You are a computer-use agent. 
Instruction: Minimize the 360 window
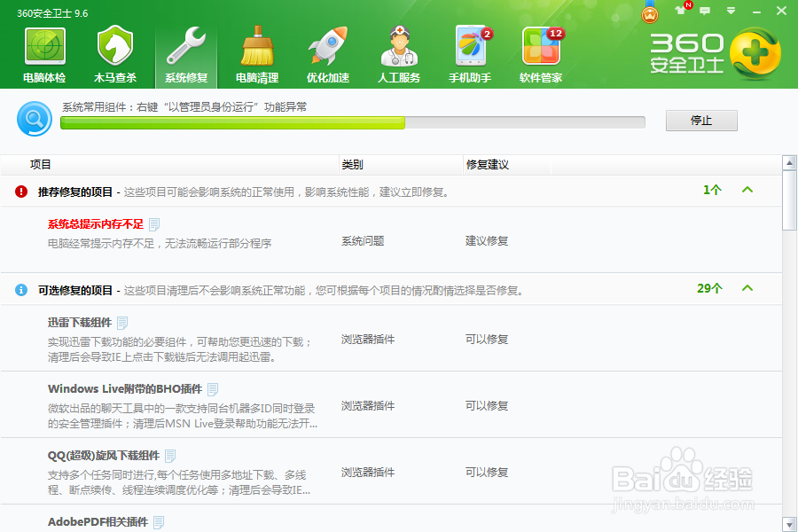point(756,12)
